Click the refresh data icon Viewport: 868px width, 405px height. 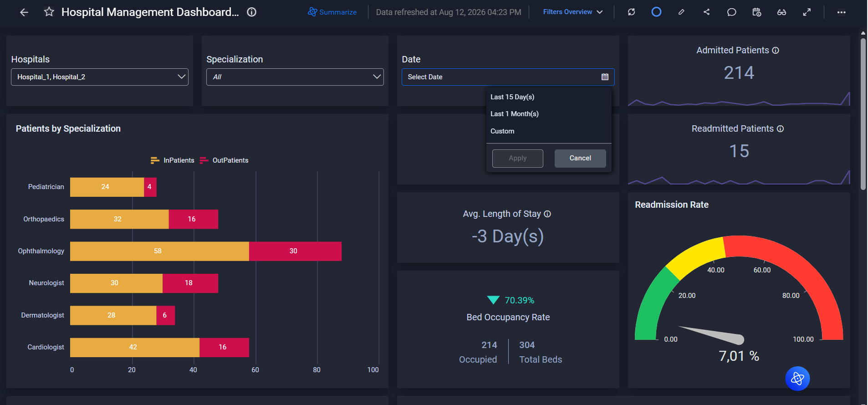[631, 12]
